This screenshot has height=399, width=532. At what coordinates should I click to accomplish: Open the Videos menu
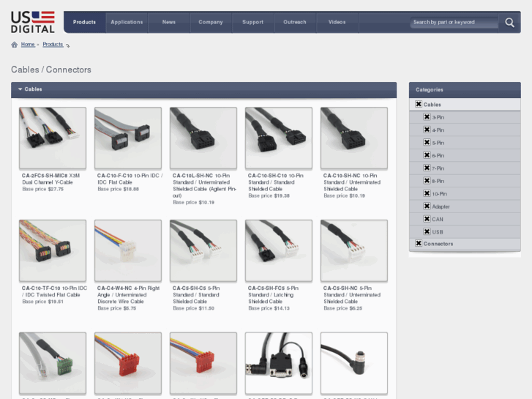coord(337,22)
